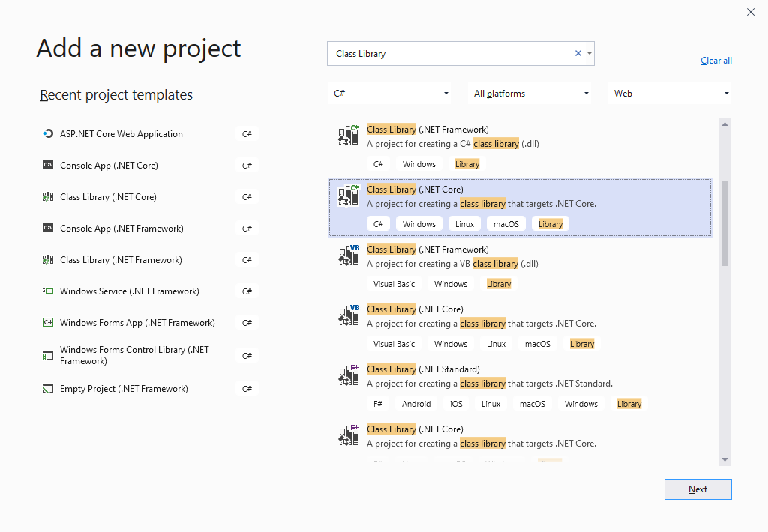Click the results scrollbar up arrow
Screen dimensions: 768x532
(x=725, y=124)
